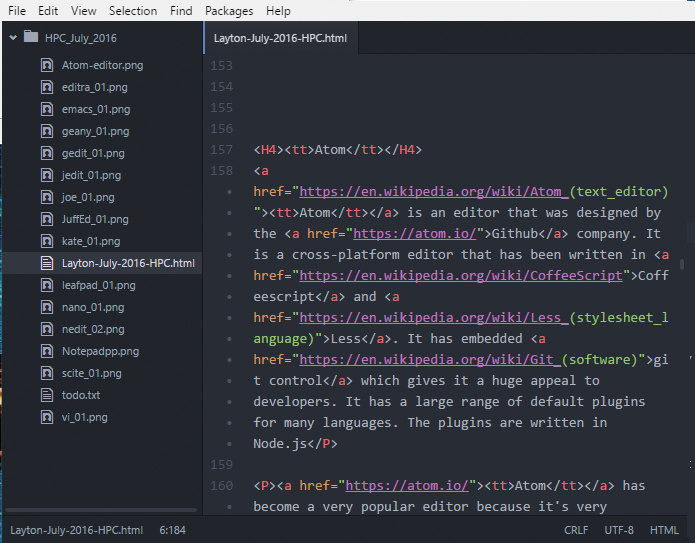The image size is (695, 543).
Task: Open vi_01.png file name in tree
Action: (x=84, y=417)
